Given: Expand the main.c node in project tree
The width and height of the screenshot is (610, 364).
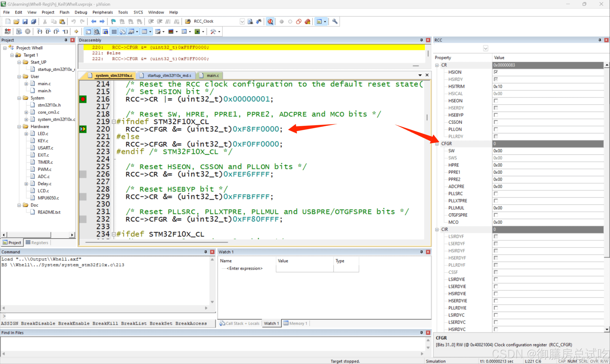Looking at the screenshot, I should tap(26, 84).
